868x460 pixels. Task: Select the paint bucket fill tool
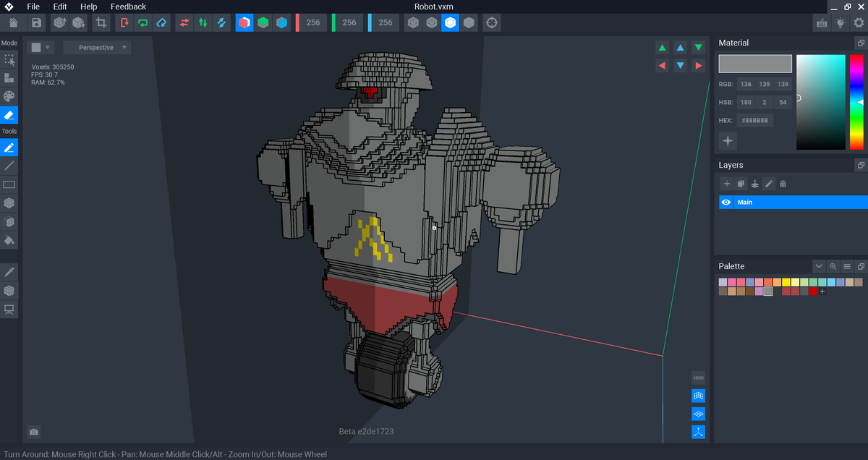(x=9, y=240)
